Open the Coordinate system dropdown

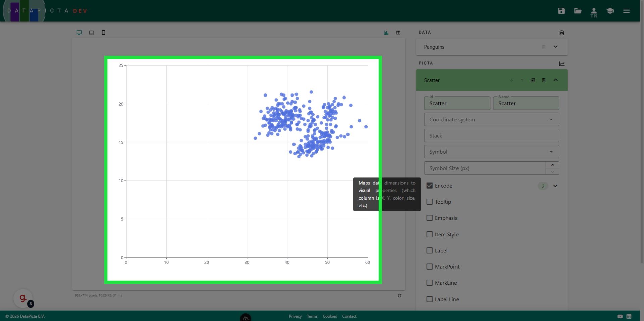click(491, 120)
